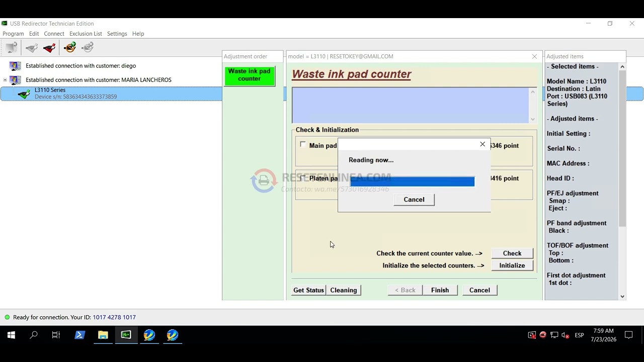The height and width of the screenshot is (362, 644).
Task: Click the muted volume tray icon
Action: click(565, 335)
